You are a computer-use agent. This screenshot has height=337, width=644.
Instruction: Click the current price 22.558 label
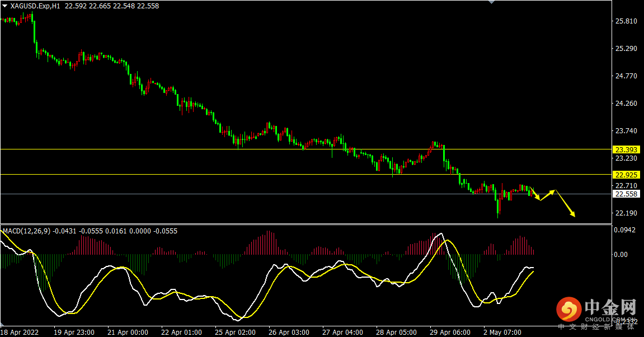click(626, 194)
